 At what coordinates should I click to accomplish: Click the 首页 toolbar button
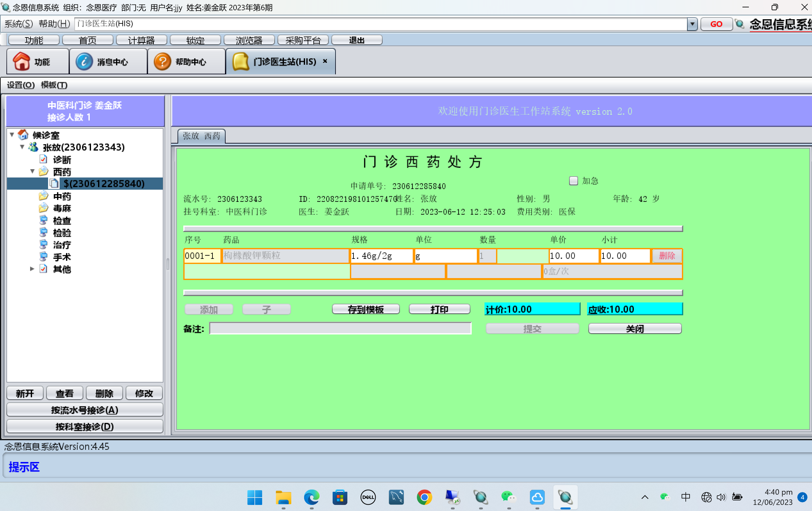coord(88,40)
